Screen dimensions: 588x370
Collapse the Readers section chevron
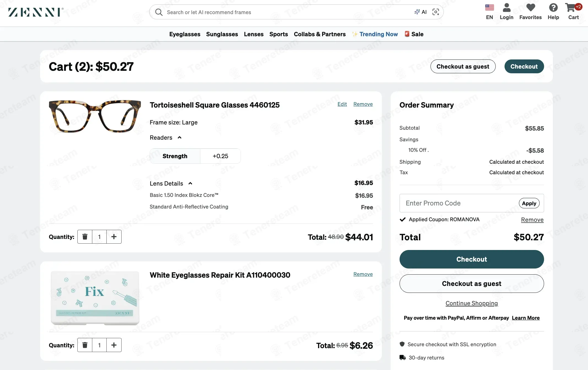(x=179, y=137)
